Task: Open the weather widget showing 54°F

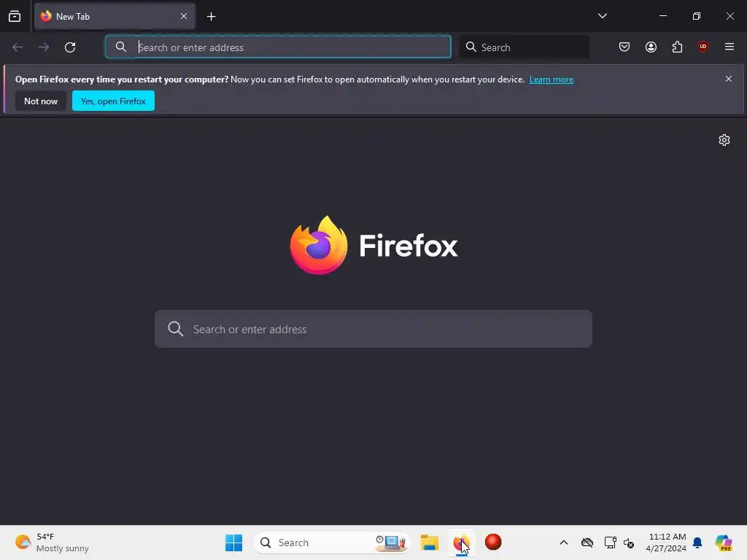Action: [52, 542]
